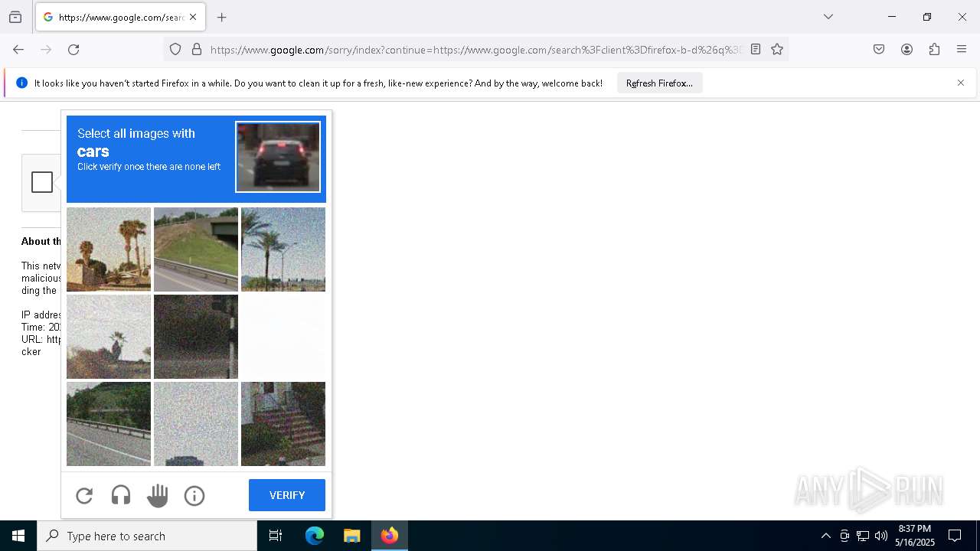Select the guardrail road tile
This screenshot has height=551, width=980.
tap(109, 424)
